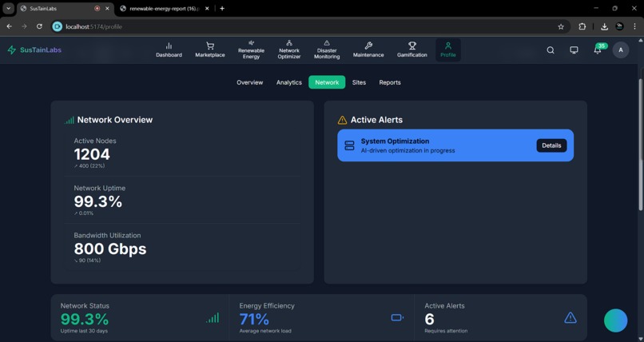Open the browser three-dot menu

pyautogui.click(x=634, y=26)
